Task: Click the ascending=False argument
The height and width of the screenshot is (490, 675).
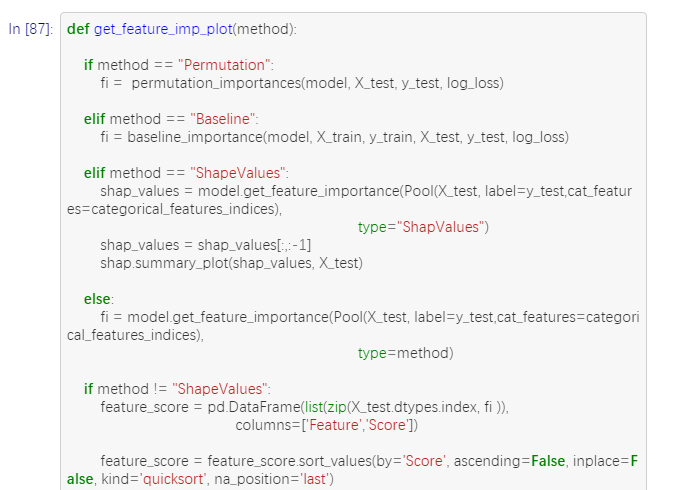Action: tap(509, 461)
